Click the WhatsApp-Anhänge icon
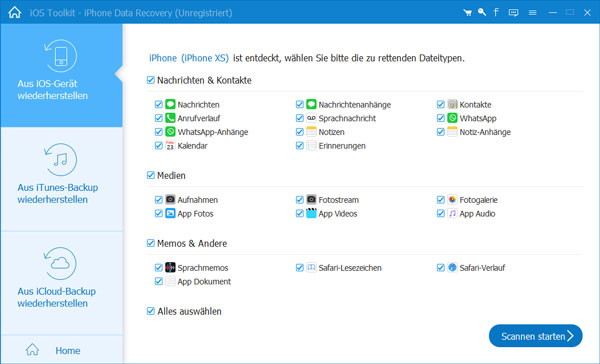600x364 pixels. tap(170, 132)
